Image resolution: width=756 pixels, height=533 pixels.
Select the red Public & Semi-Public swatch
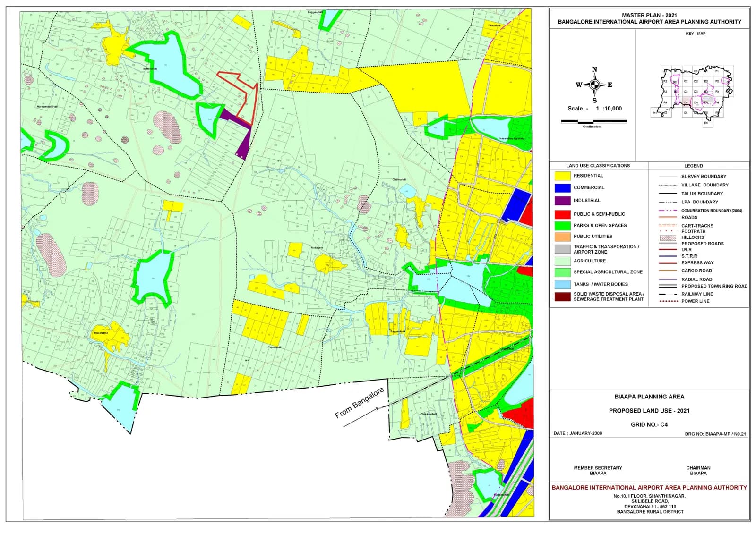[x=562, y=214]
